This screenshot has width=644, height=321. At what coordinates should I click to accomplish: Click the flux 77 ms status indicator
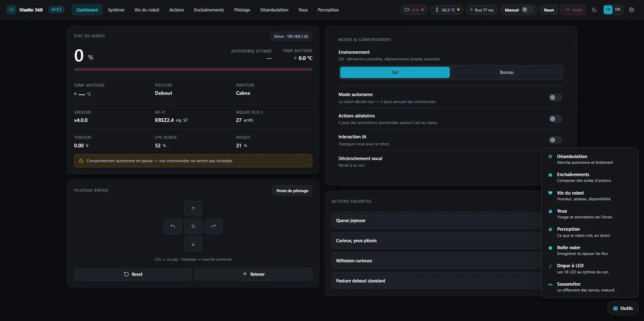(482, 10)
